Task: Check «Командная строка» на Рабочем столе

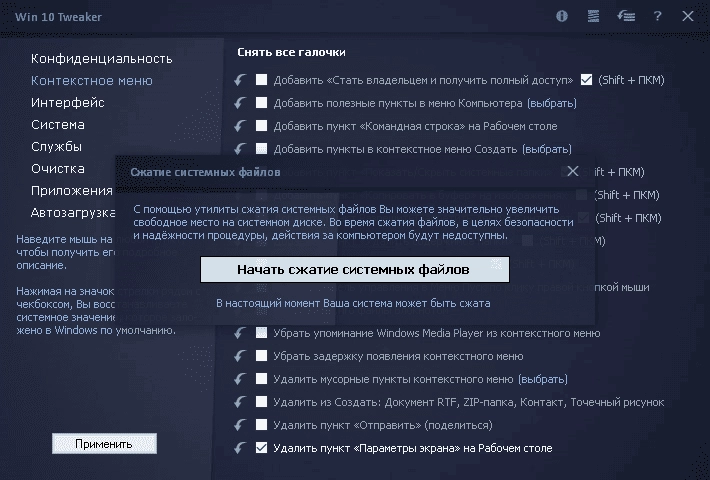Action: pyautogui.click(x=261, y=125)
